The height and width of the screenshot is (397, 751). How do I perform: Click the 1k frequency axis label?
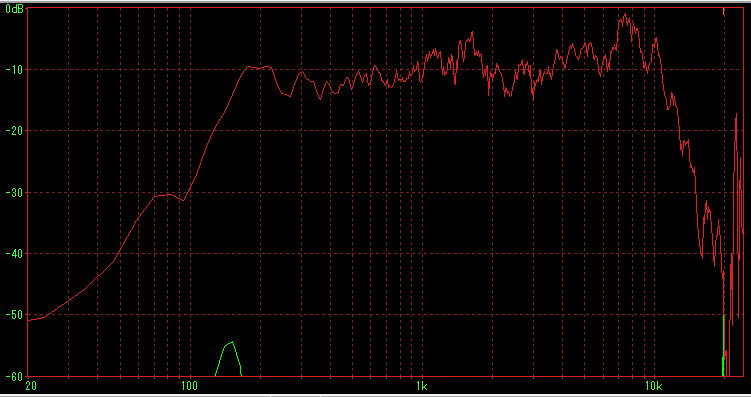click(422, 386)
